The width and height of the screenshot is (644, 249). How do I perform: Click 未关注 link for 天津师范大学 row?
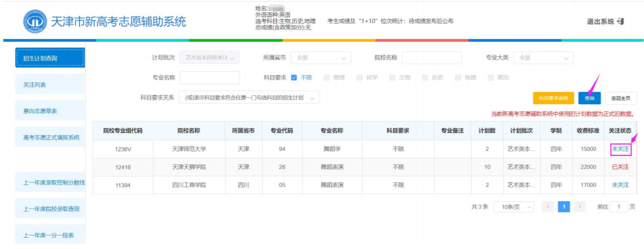tap(620, 149)
